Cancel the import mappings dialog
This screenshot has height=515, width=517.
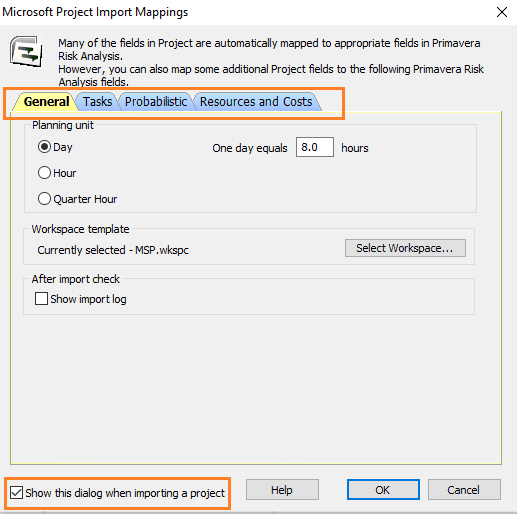pyautogui.click(x=464, y=490)
